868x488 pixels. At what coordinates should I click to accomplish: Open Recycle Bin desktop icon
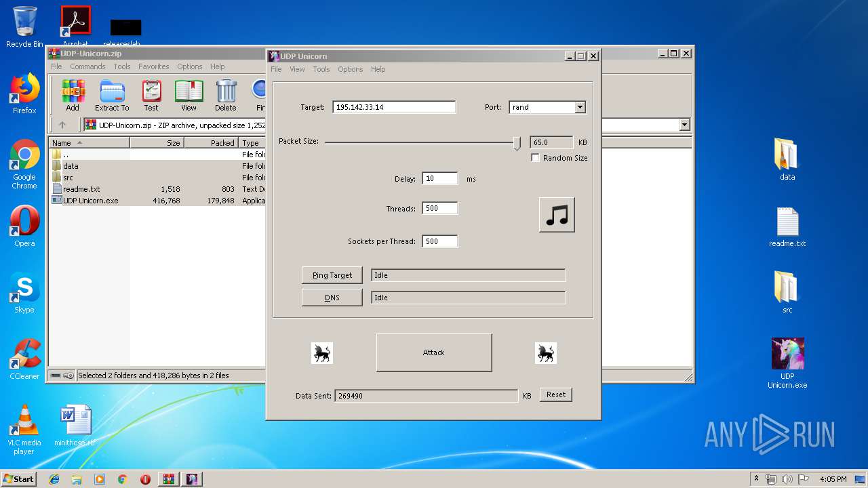[x=24, y=27]
